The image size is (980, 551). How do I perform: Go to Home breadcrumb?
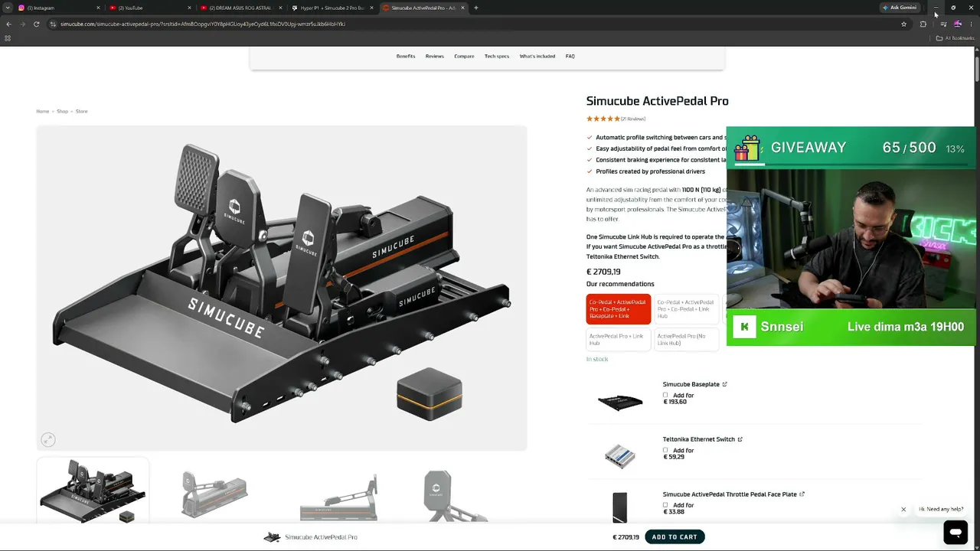click(x=43, y=111)
